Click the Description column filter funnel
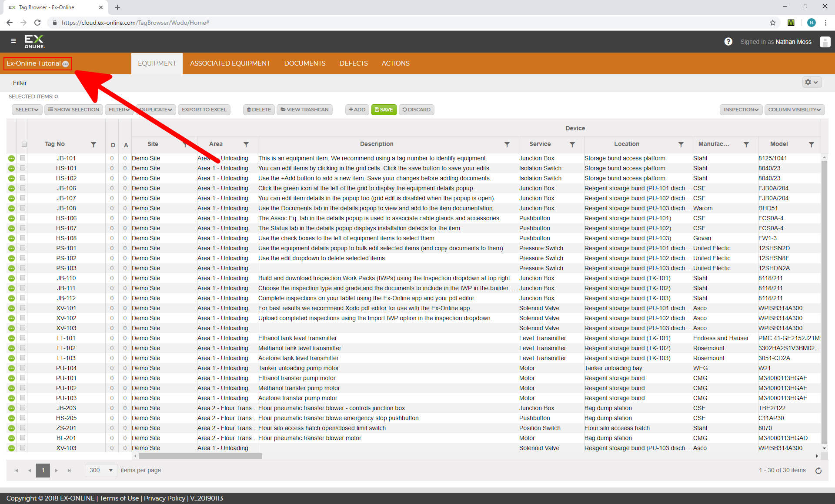The image size is (835, 504). (507, 144)
